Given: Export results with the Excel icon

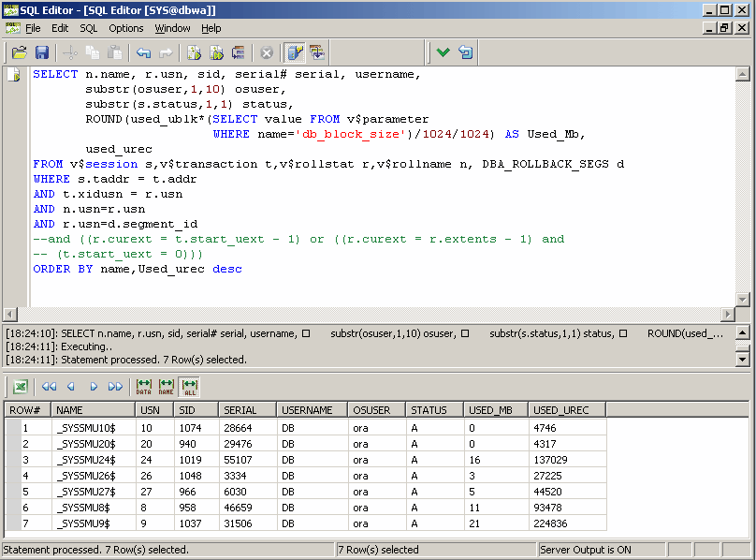Looking at the screenshot, I should tap(20, 386).
